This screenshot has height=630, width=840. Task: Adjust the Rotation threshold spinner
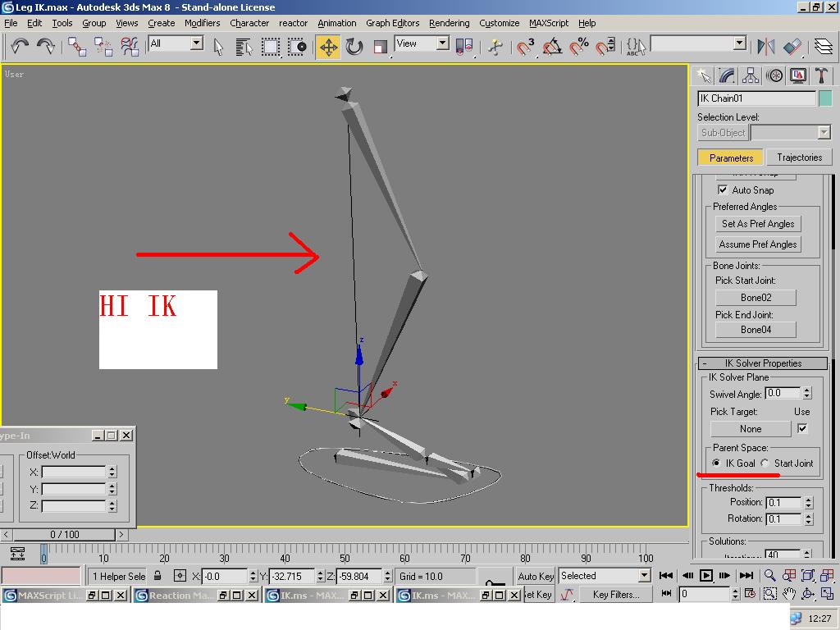click(x=808, y=519)
